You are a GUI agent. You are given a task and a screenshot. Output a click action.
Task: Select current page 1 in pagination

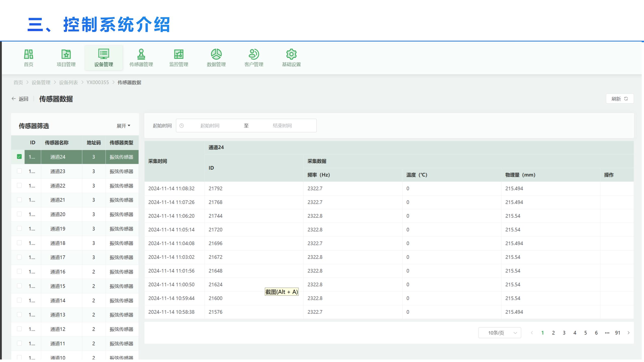[543, 333]
